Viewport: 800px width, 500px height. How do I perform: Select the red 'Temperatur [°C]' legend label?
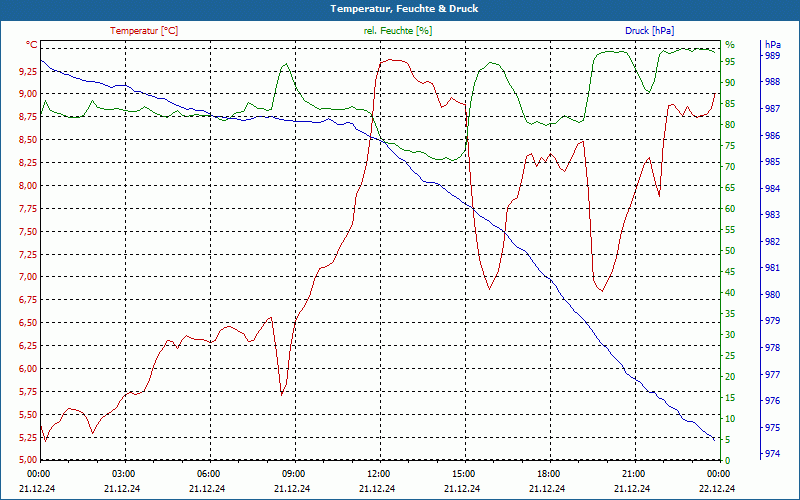tap(144, 31)
